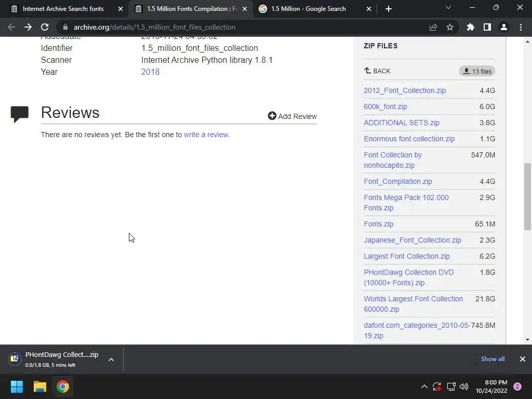Download all 13 files button
Image resolution: width=532 pixels, height=399 pixels.
[x=477, y=71]
